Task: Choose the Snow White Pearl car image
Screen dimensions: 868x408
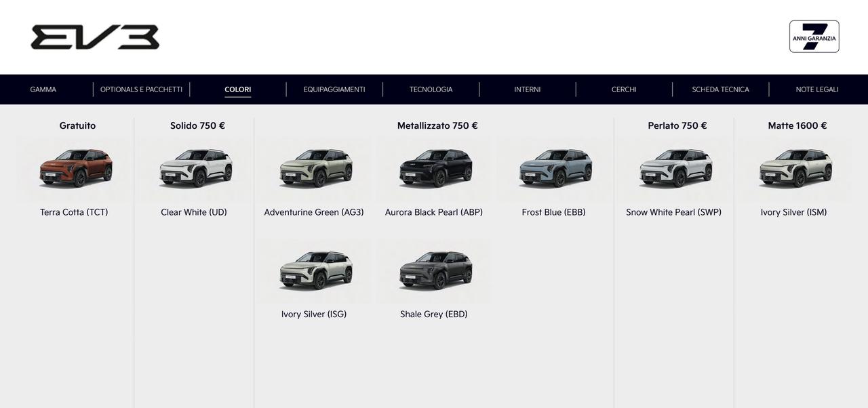Action: tap(675, 169)
